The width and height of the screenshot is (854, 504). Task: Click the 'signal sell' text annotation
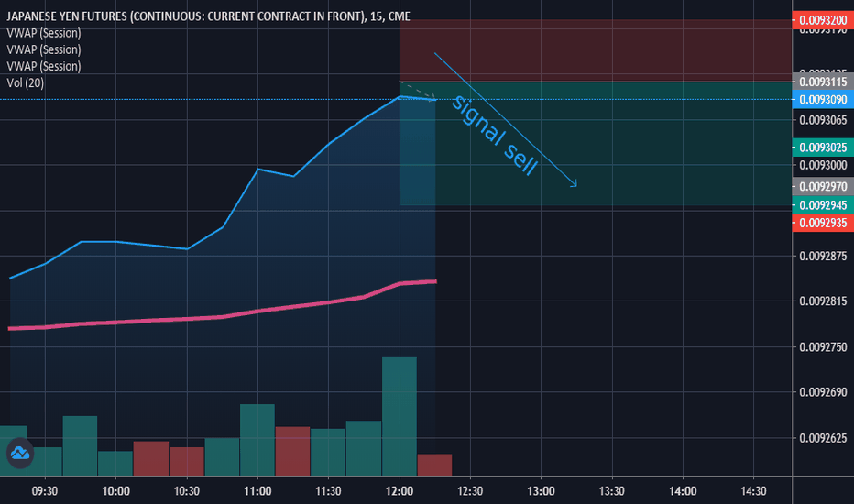tap(495, 136)
